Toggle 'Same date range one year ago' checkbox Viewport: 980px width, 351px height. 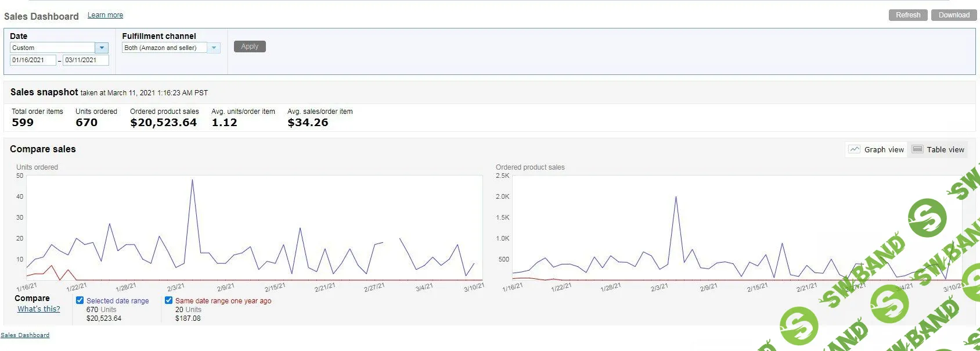(x=169, y=300)
